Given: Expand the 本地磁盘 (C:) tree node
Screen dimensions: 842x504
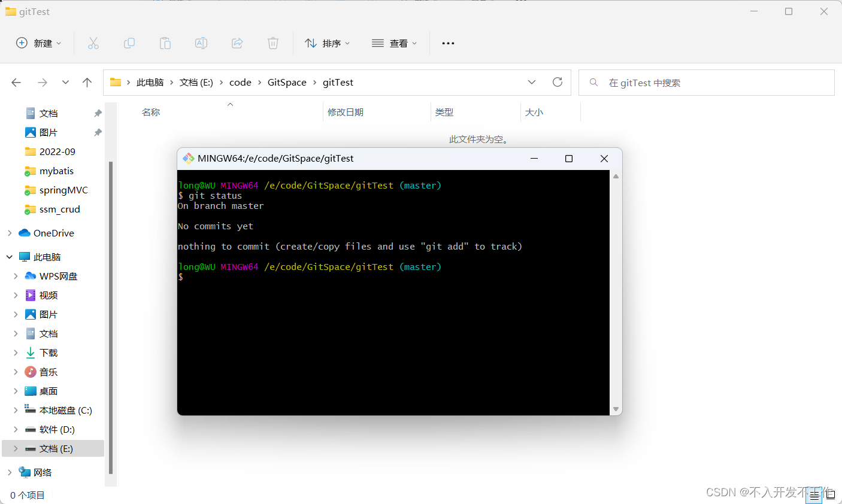Looking at the screenshot, I should 16,410.
